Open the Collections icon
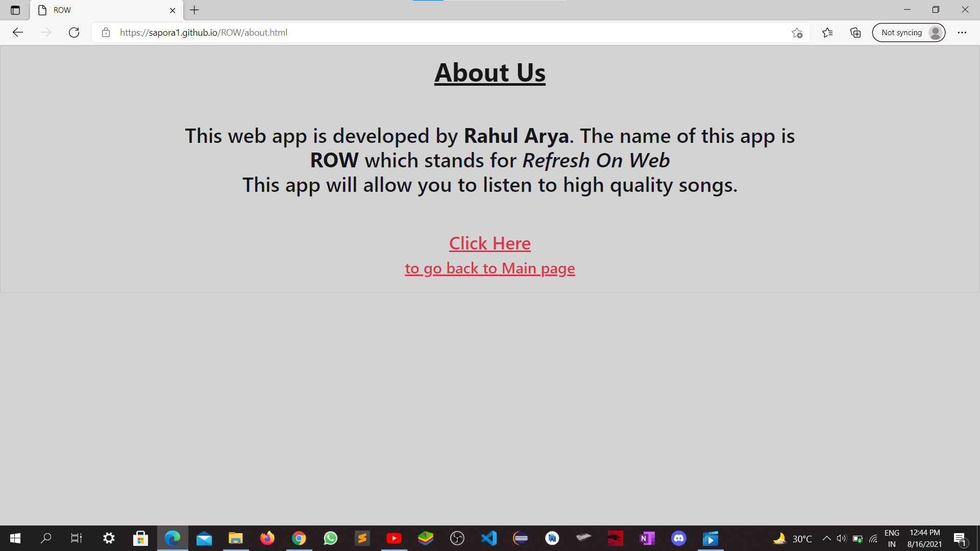This screenshot has width=980, height=551. click(x=855, y=33)
